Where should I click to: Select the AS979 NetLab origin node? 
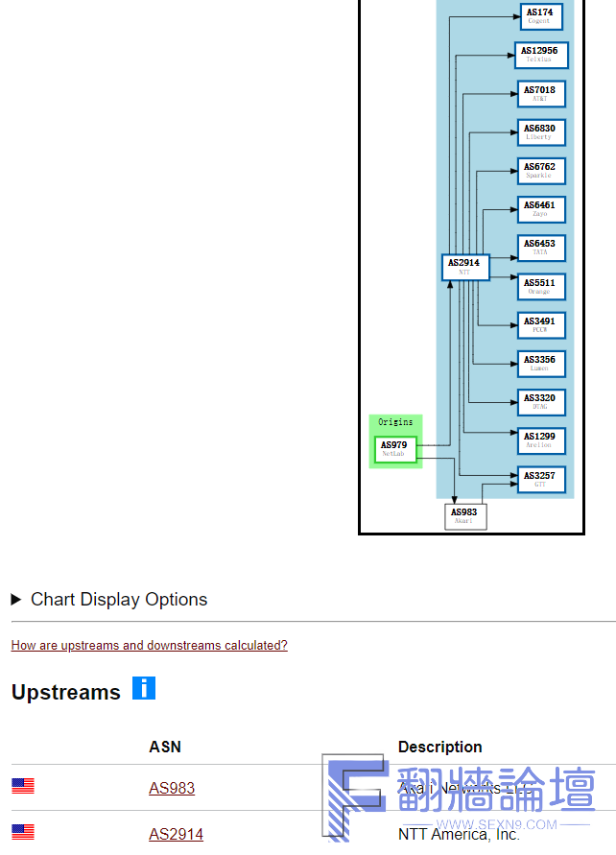click(395, 449)
